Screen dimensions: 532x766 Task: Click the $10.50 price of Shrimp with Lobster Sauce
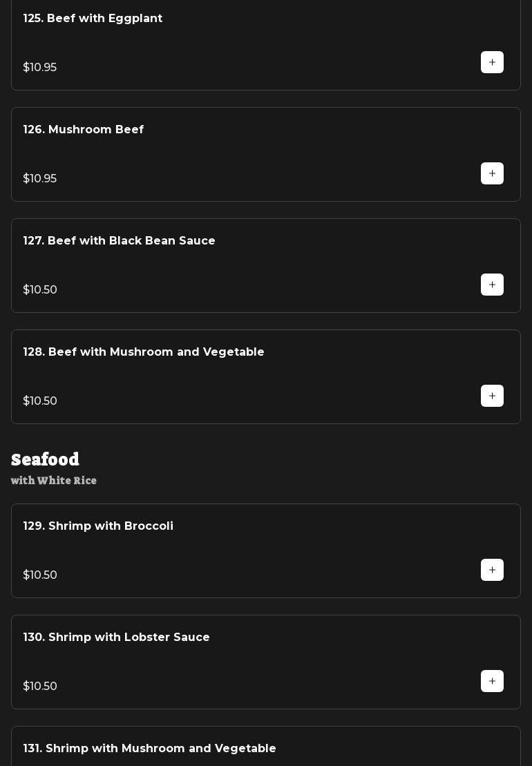[x=40, y=687]
